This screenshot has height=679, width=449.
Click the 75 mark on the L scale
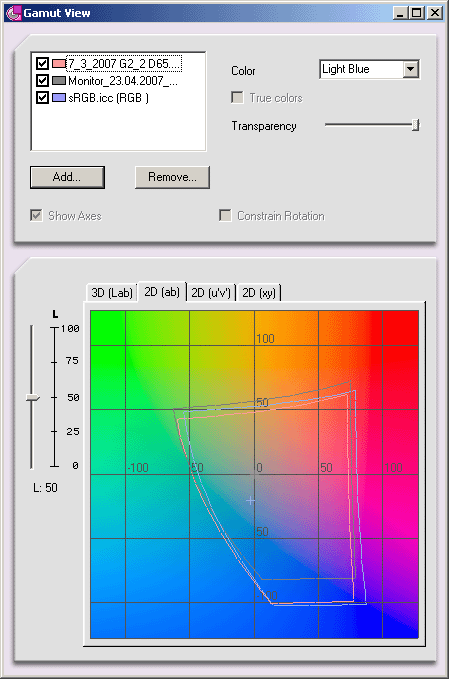tap(72, 361)
